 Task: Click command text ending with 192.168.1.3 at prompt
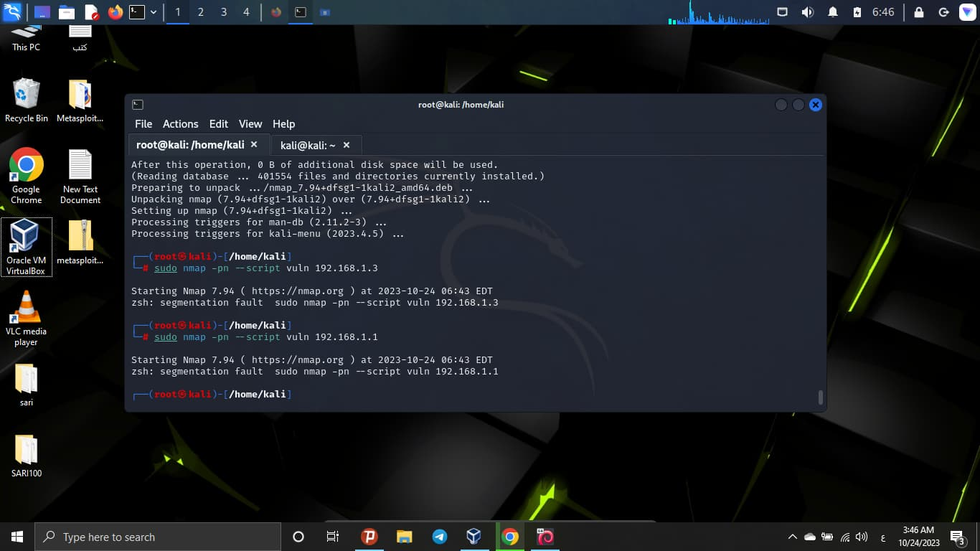[x=266, y=268]
